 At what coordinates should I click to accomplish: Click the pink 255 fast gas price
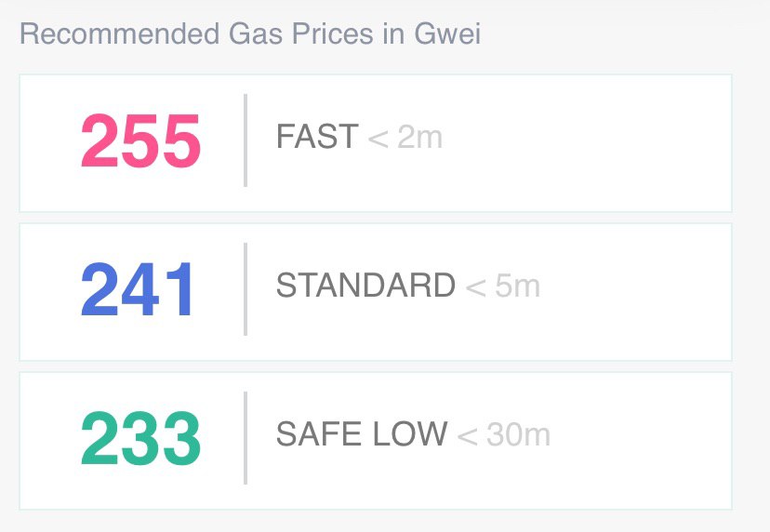[x=140, y=140]
